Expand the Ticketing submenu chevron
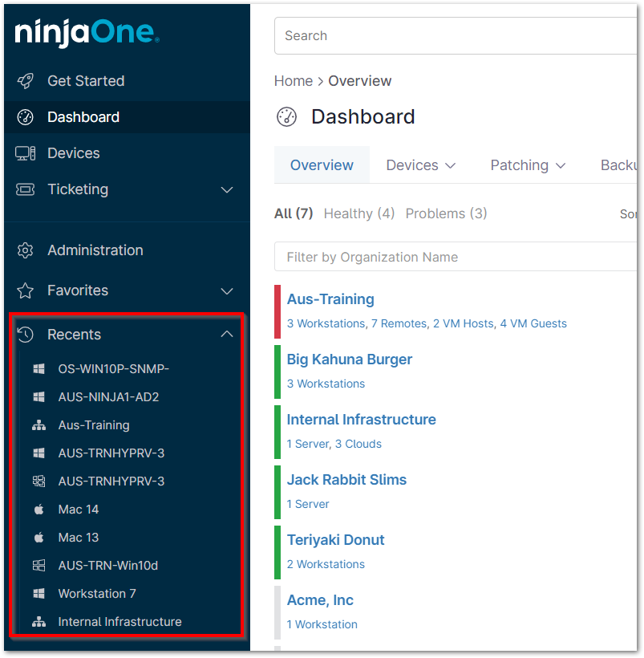The width and height of the screenshot is (644, 658). point(227,189)
